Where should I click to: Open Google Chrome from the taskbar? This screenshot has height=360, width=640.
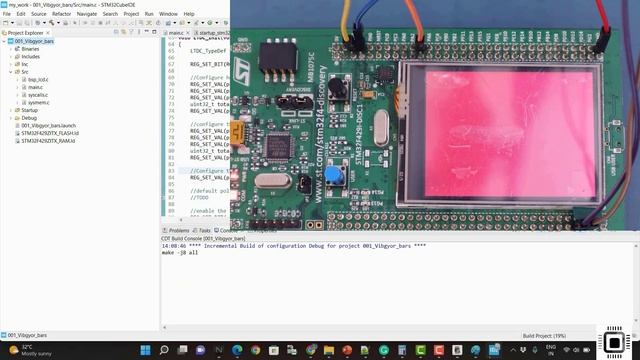click(256, 350)
